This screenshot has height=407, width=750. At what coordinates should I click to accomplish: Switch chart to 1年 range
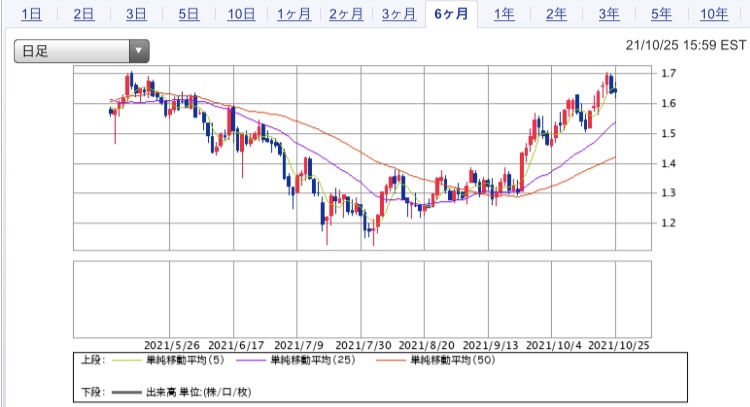[x=504, y=14]
